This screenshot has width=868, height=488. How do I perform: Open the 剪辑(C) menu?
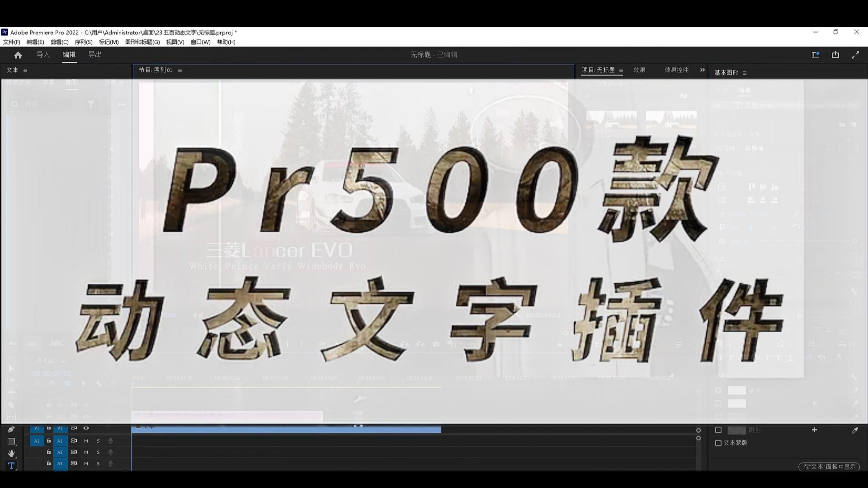click(60, 42)
